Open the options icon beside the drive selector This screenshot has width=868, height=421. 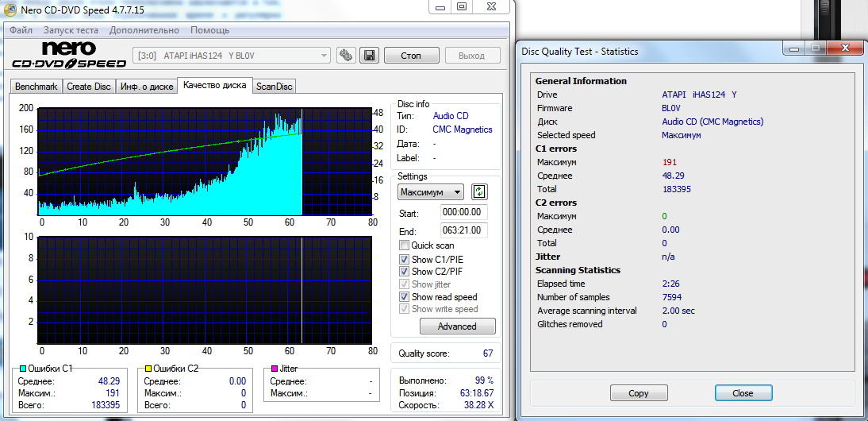(345, 56)
